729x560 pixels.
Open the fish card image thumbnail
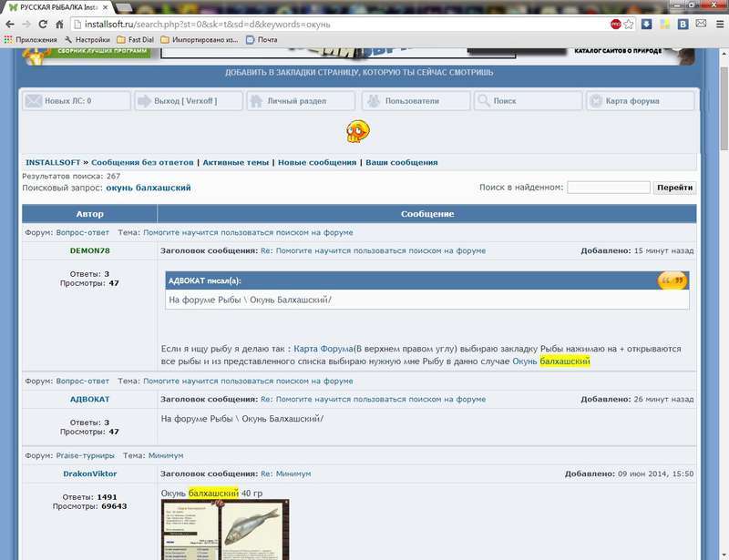click(x=225, y=530)
